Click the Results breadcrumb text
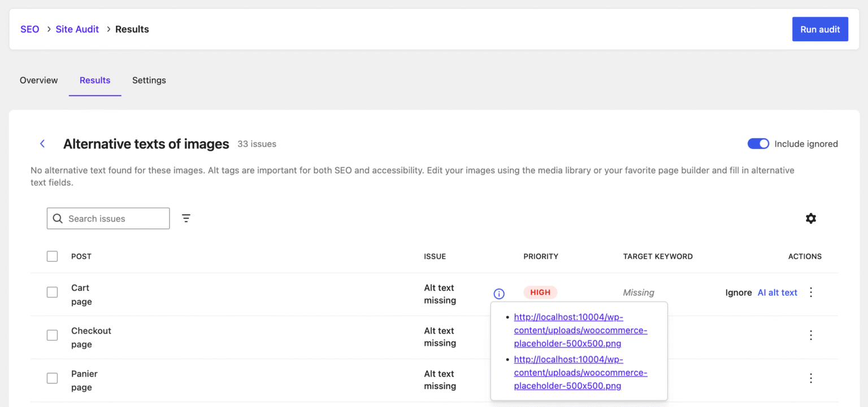This screenshot has width=868, height=407. [132, 29]
